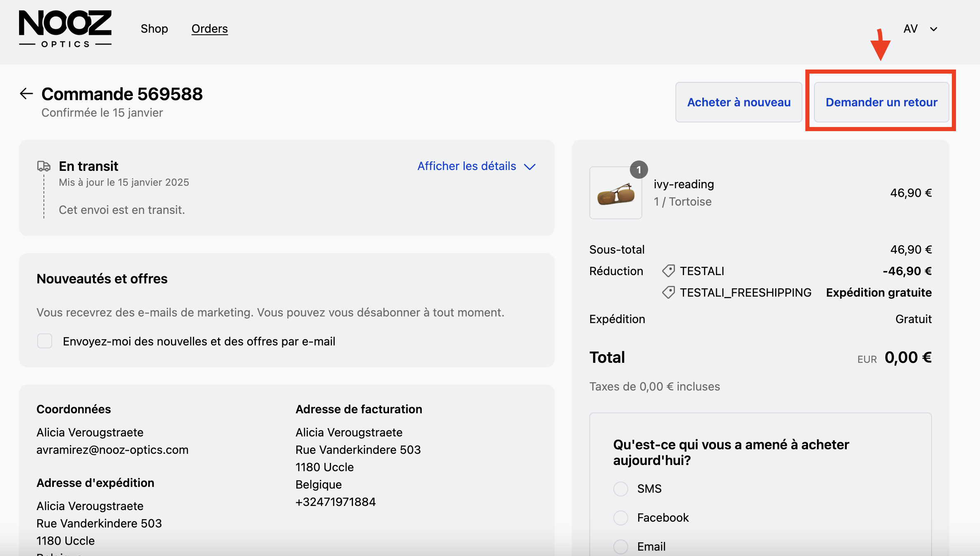This screenshot has height=556, width=980.
Task: Click the Demander un retour button
Action: [881, 102]
